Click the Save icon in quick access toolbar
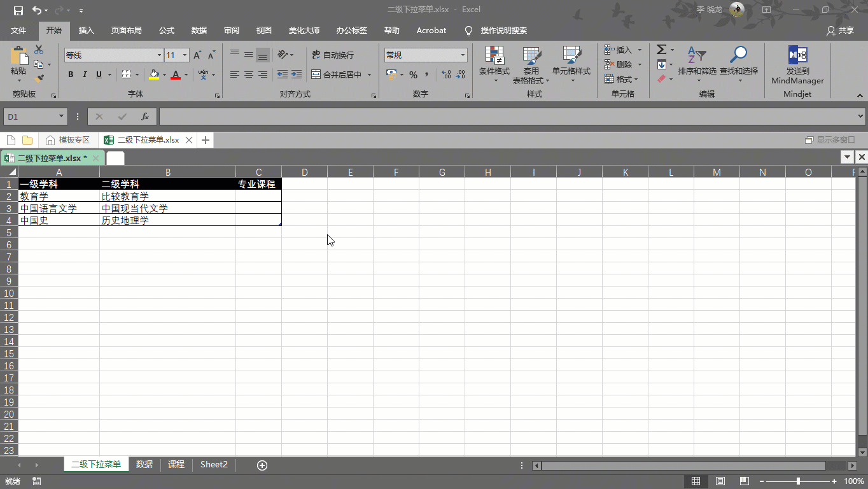This screenshot has height=489, width=868. [18, 10]
